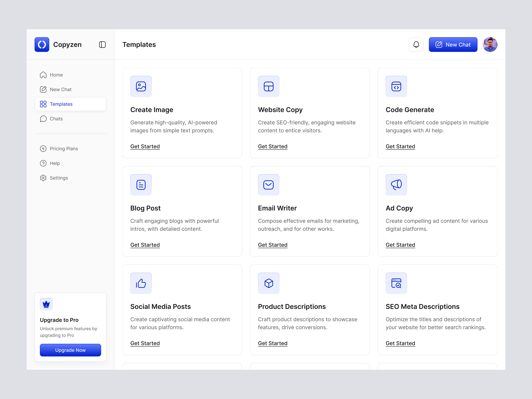Image resolution: width=532 pixels, height=399 pixels.
Task: Click the notification bell icon
Action: click(416, 44)
